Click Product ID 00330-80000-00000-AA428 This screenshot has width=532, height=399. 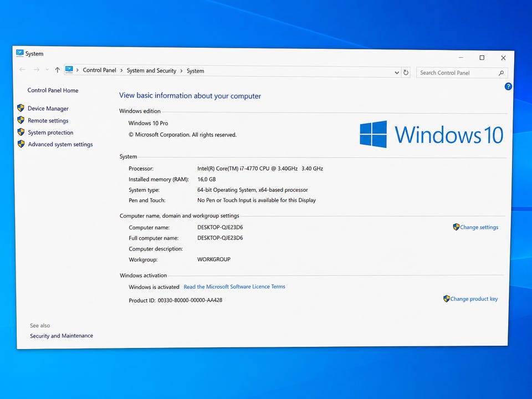[x=176, y=300]
